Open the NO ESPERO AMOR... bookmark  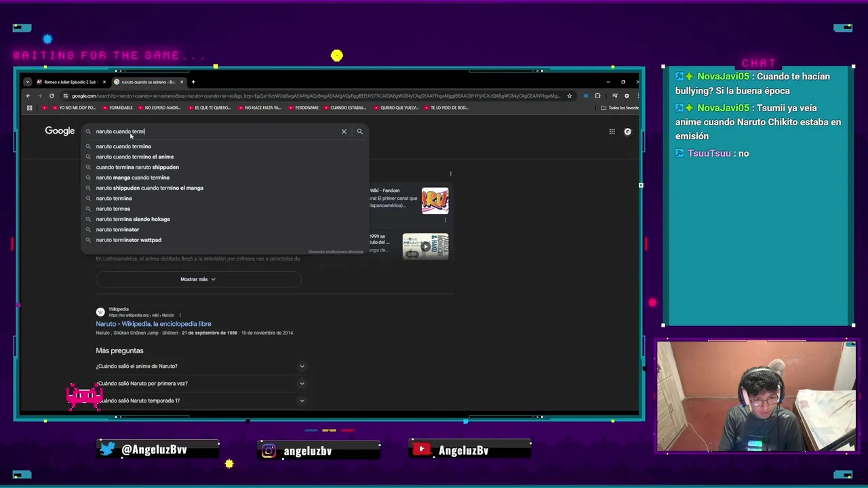[x=159, y=108]
